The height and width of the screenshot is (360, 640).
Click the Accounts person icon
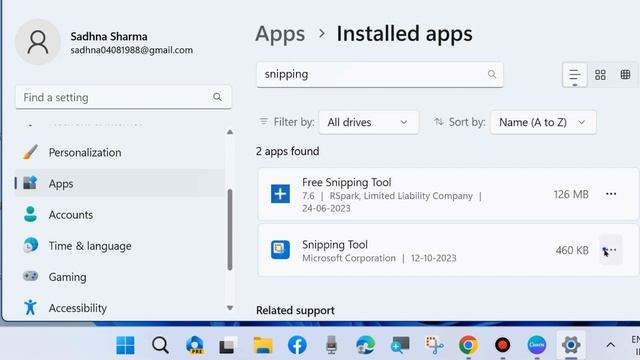pos(30,214)
